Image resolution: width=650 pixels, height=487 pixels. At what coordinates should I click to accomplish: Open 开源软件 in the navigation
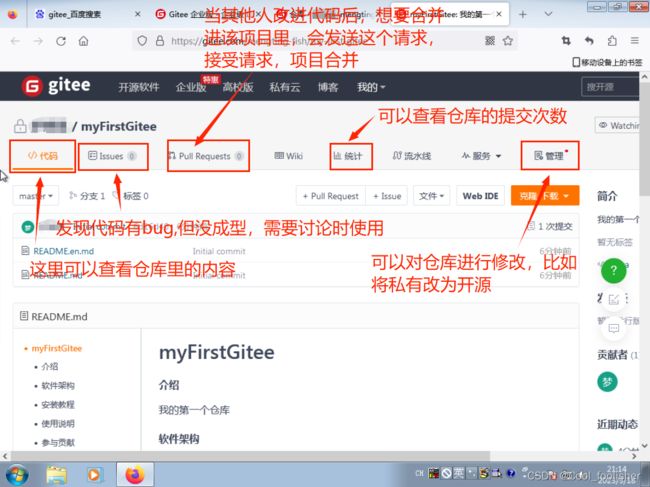139,87
